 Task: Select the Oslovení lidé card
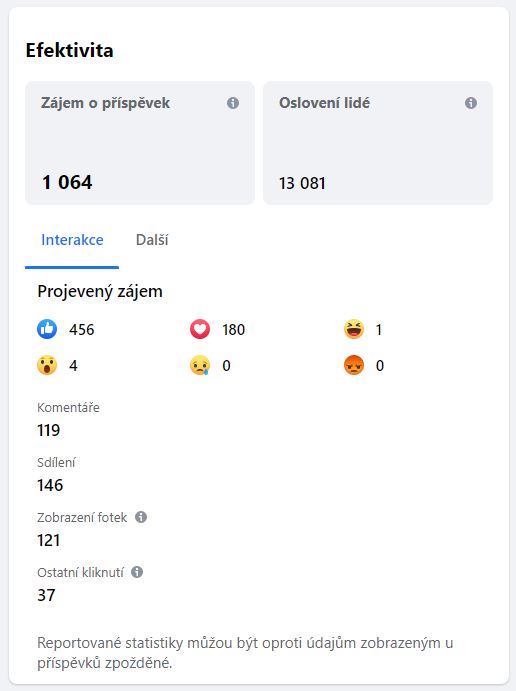click(378, 143)
